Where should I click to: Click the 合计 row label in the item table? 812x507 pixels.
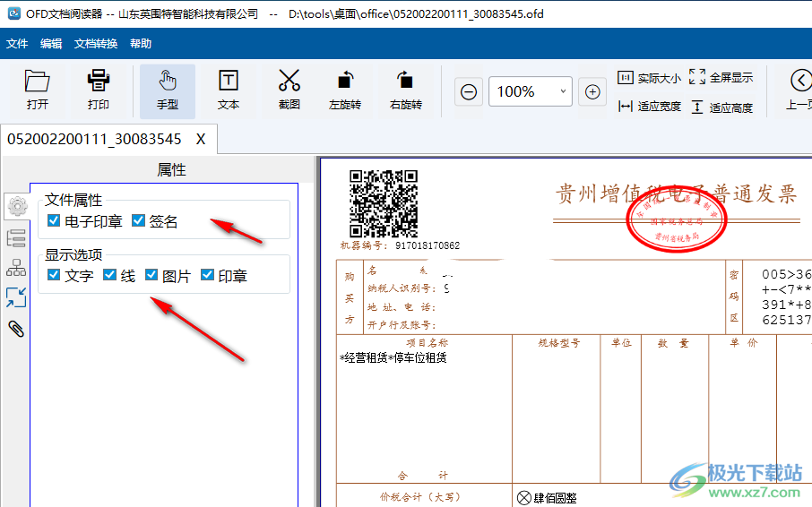coord(422,475)
